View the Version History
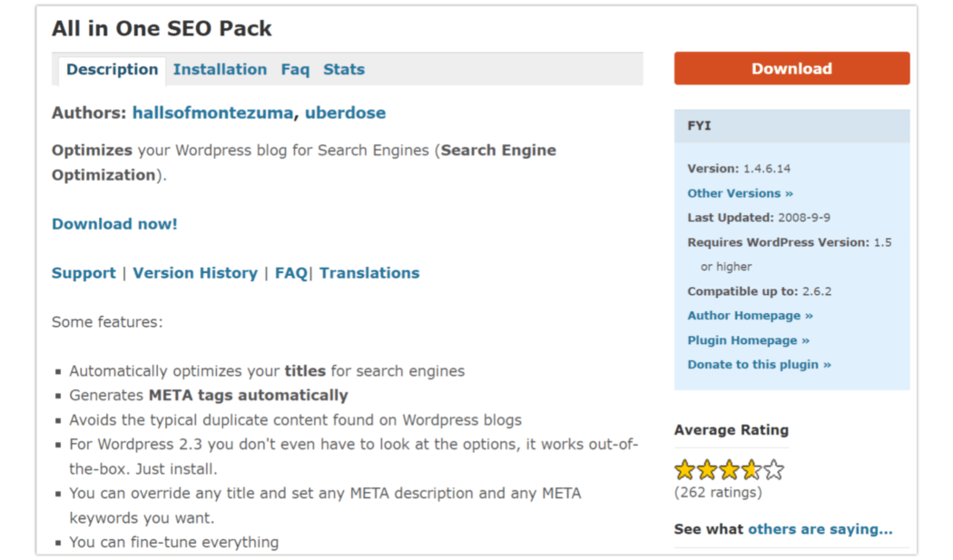Screen dimensions: 953x560 (x=195, y=272)
